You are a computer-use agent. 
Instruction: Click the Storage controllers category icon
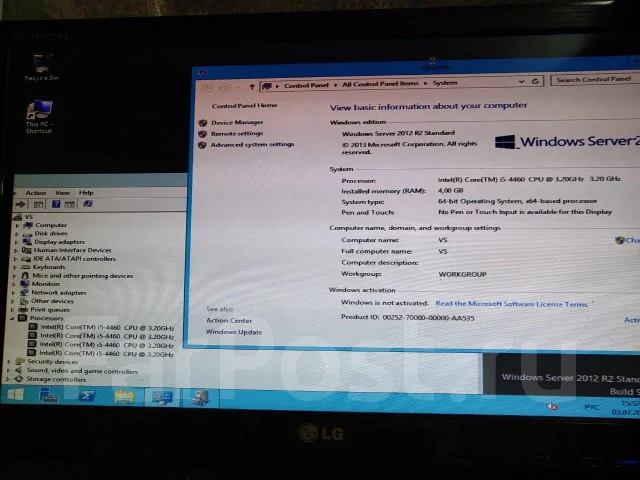(19, 379)
